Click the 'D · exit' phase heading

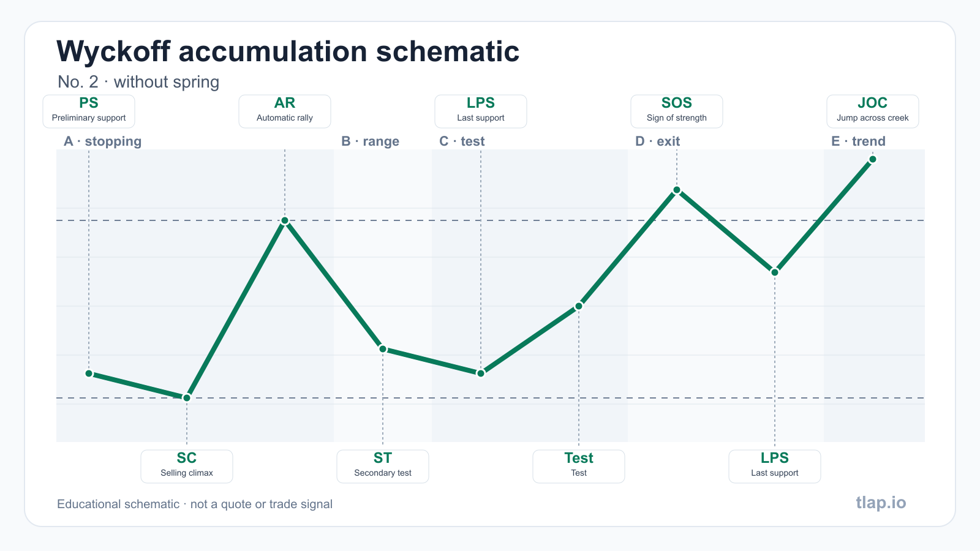coord(657,141)
